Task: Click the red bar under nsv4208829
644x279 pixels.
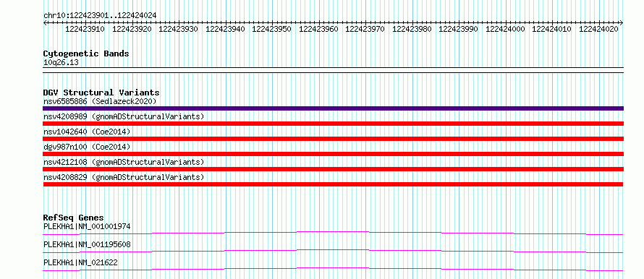Action: coord(333,184)
